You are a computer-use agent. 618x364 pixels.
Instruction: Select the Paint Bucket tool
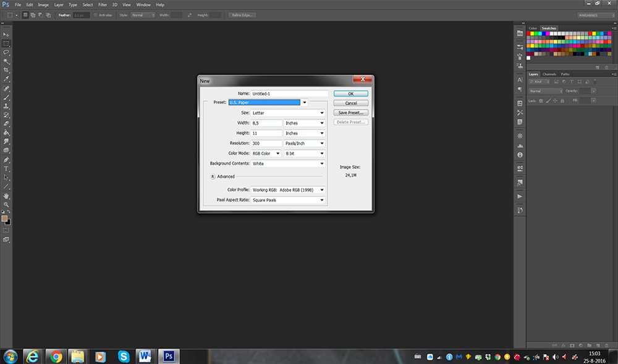tap(6, 133)
